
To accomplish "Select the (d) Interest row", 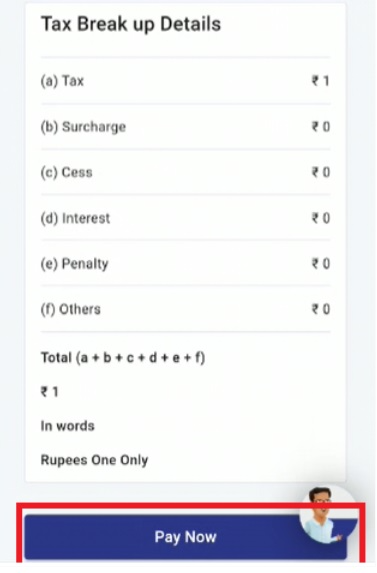I will [x=185, y=218].
